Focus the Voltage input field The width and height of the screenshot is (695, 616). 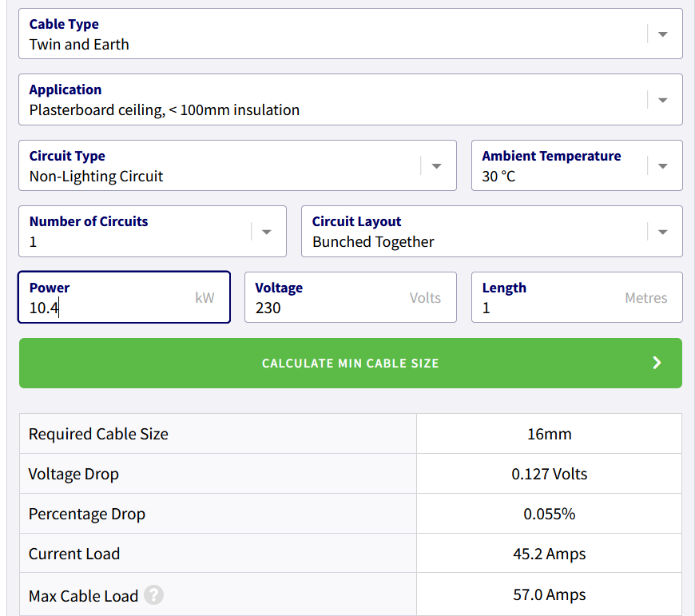coord(328,308)
